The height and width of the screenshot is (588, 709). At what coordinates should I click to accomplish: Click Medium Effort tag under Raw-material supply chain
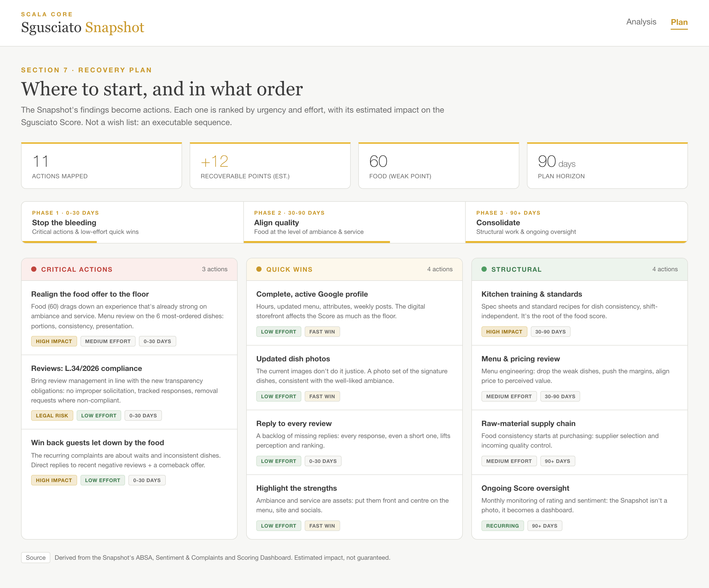[509, 461]
